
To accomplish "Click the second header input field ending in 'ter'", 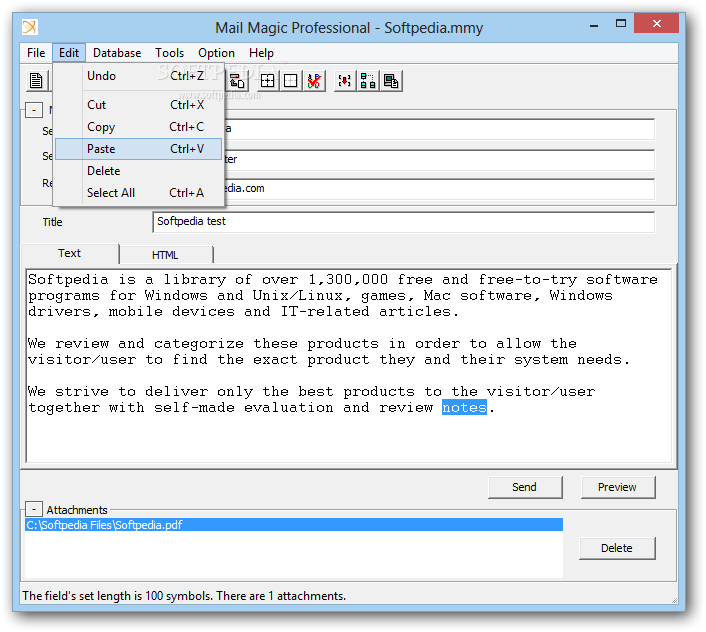I will coord(439,160).
